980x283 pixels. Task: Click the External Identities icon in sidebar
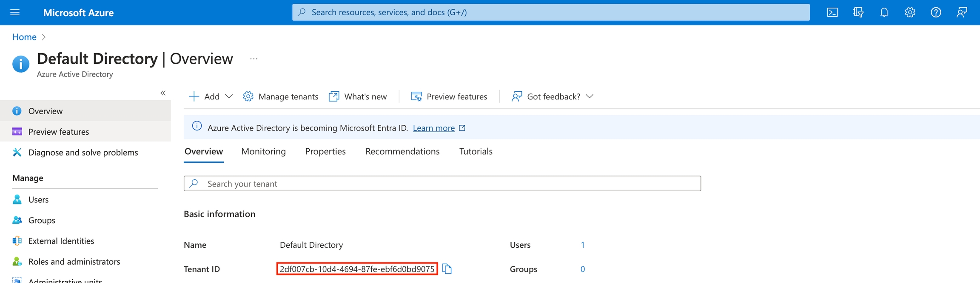[17, 241]
